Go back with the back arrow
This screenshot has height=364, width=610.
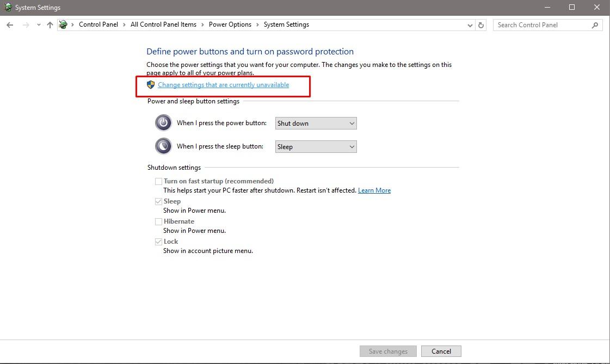click(10, 25)
